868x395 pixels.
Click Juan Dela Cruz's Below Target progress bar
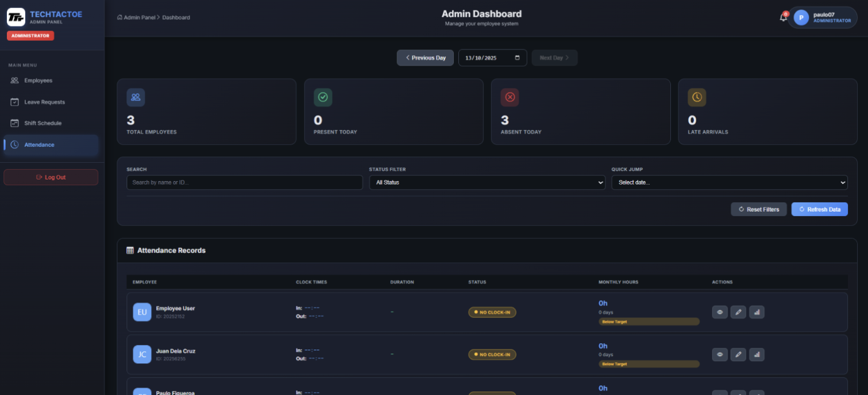point(649,364)
